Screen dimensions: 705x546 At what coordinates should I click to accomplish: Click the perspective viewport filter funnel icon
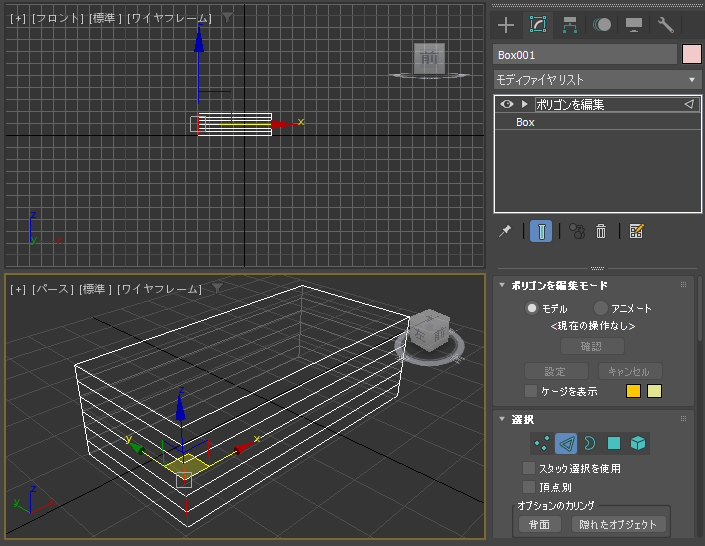(218, 288)
